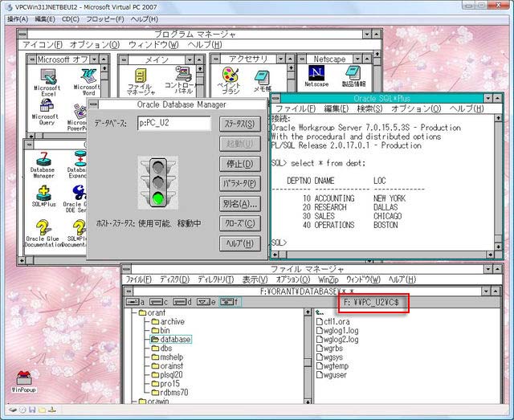Launch the メモ帳 notepad icon
Screen dimensions: 514x420
coord(263,81)
